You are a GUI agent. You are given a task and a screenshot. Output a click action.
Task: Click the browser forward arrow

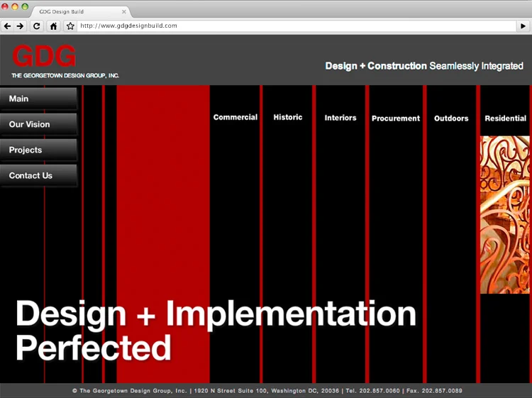point(20,26)
